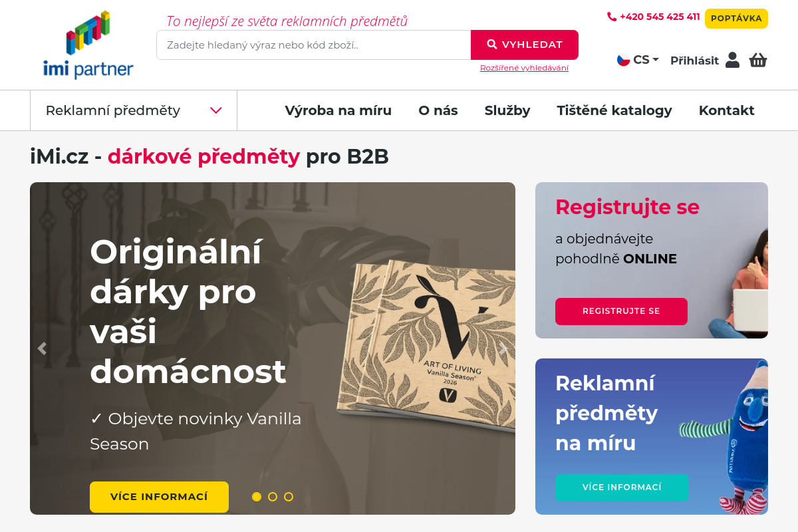The width and height of the screenshot is (798, 532).
Task: Open the user account icon
Action: pos(732,60)
